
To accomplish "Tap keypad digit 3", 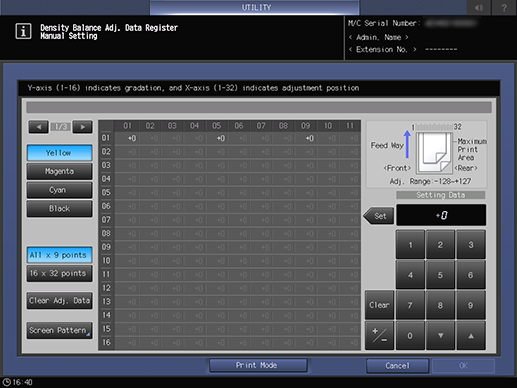I will click(471, 245).
